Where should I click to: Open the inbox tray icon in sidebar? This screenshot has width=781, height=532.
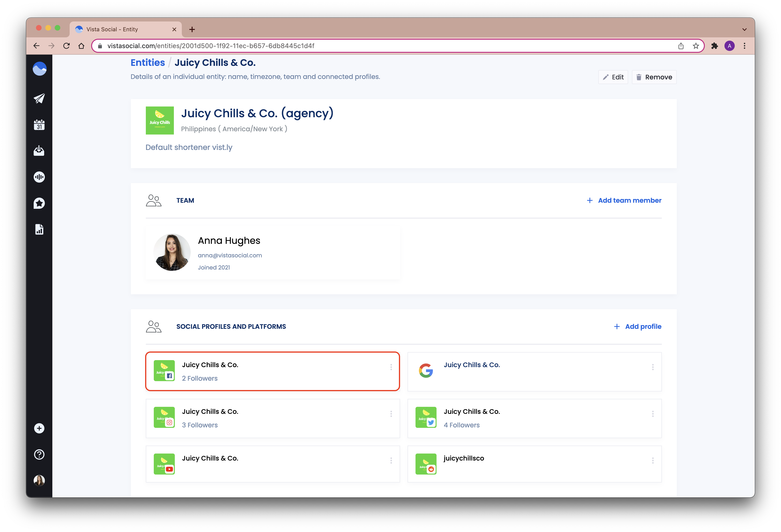point(39,151)
